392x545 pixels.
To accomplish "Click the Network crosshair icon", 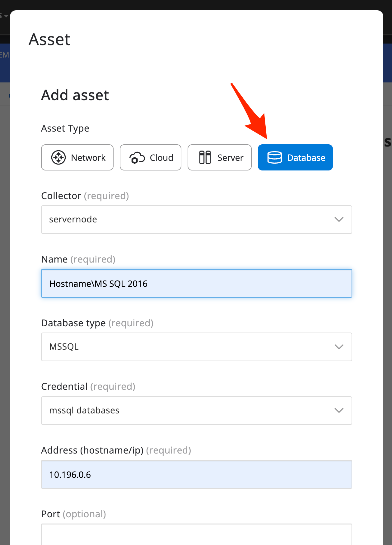I will 58,157.
